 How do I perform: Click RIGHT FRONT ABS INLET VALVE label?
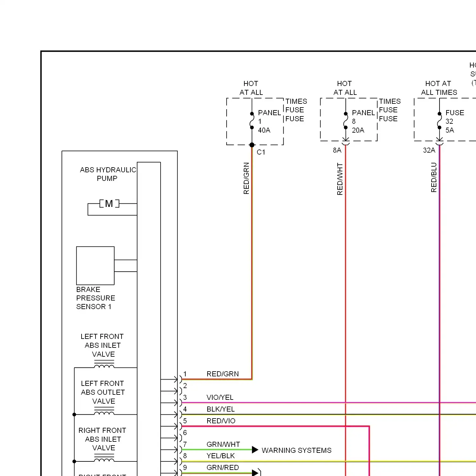pyautogui.click(x=102, y=439)
